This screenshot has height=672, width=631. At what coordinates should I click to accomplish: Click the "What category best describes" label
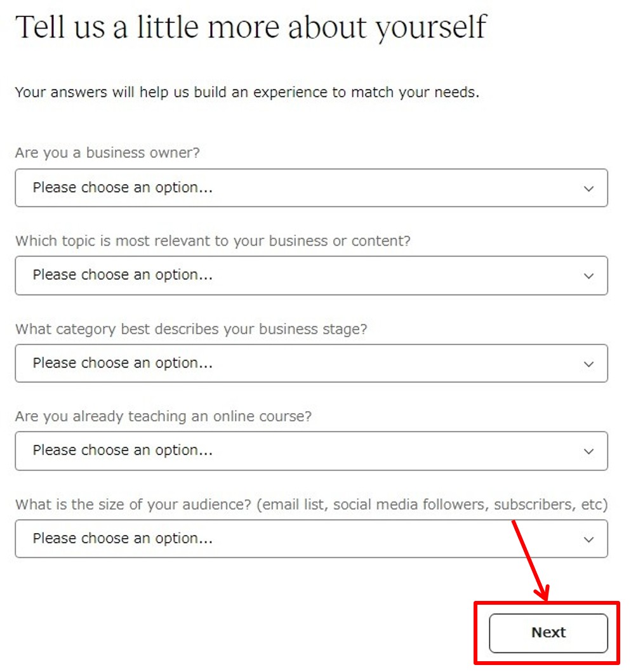tap(191, 329)
